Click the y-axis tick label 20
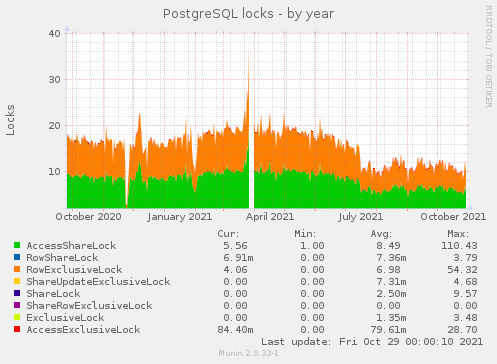497x364 pixels. (55, 125)
